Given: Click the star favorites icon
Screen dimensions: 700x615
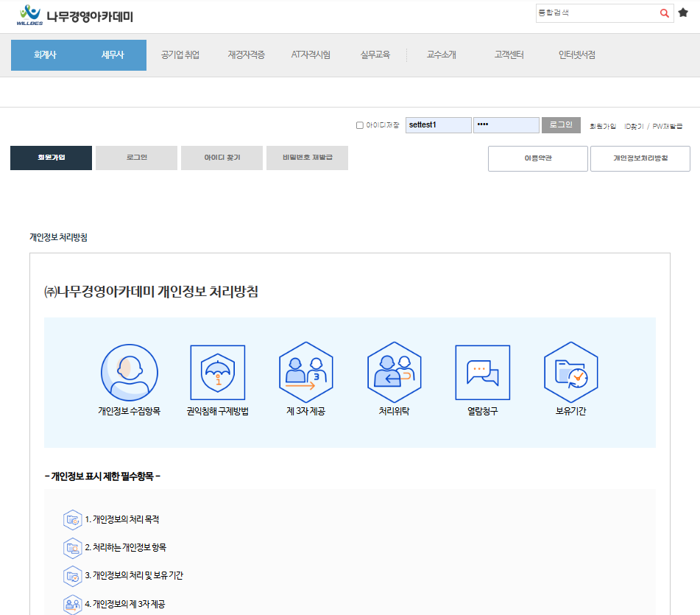Looking at the screenshot, I should (x=683, y=13).
